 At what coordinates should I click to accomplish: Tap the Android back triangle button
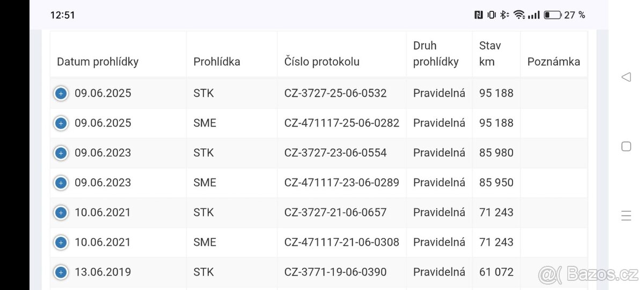click(x=626, y=77)
